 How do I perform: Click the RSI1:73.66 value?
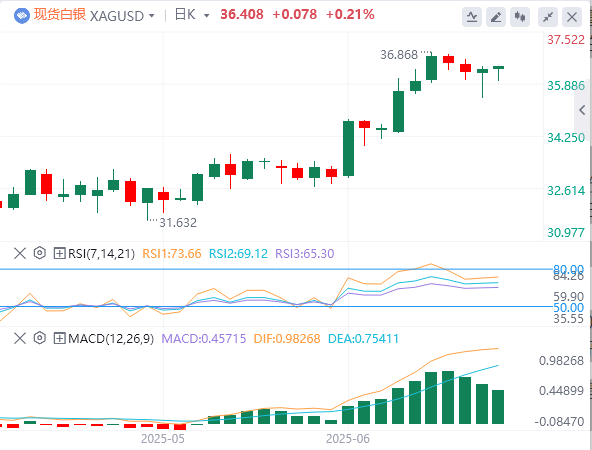[172, 254]
